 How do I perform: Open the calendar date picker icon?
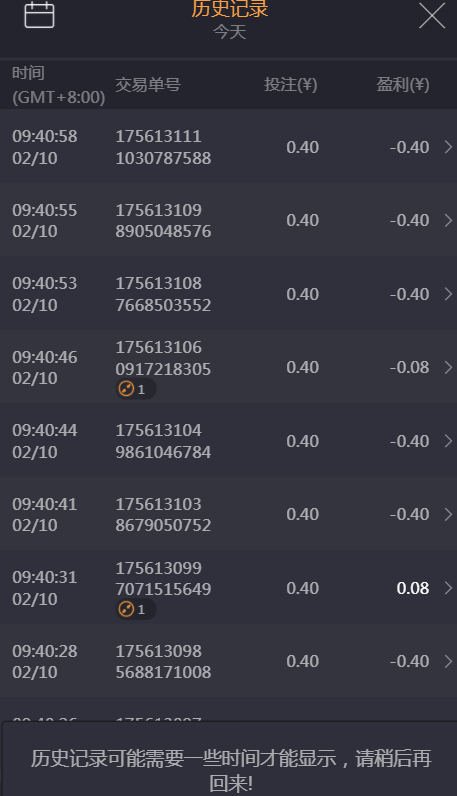39,14
